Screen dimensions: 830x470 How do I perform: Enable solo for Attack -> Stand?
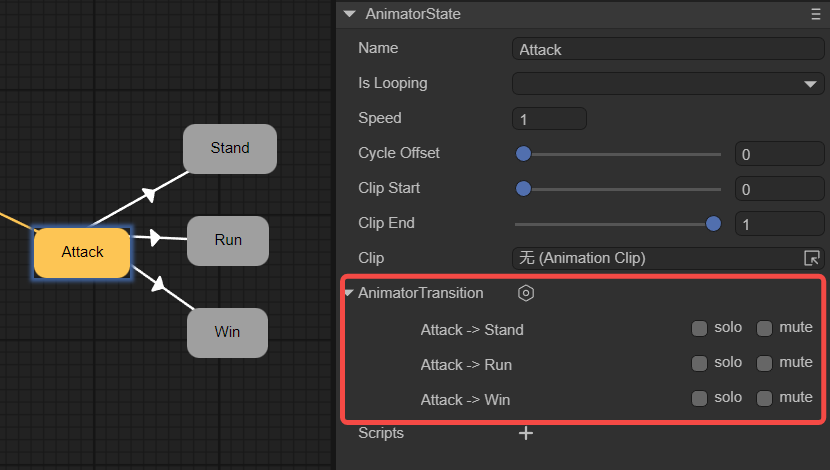pos(700,329)
